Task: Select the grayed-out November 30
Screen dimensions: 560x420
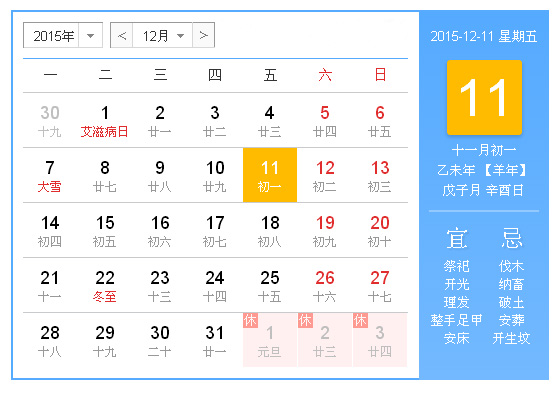Action: coord(50,121)
